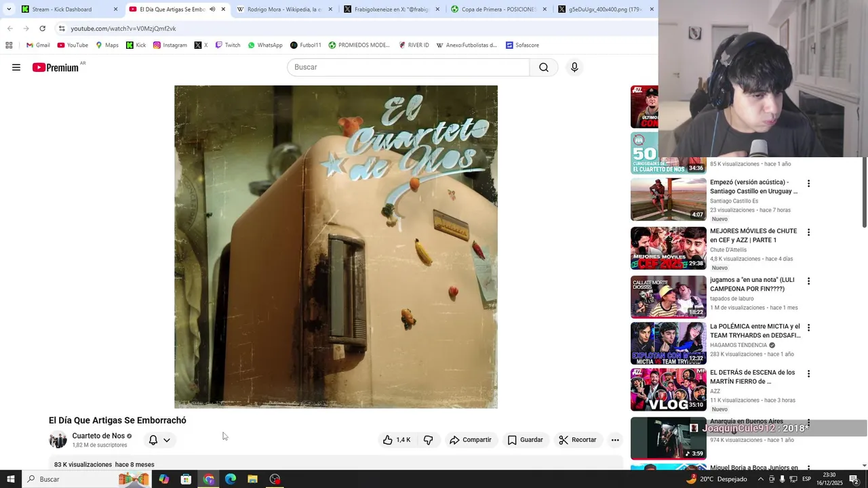Open File Explorer from taskbar

[x=252, y=479]
